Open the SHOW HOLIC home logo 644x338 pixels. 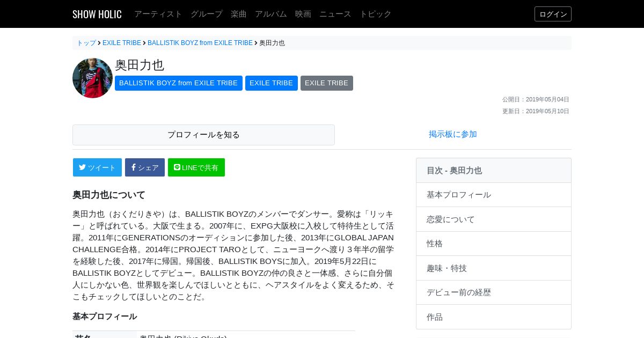click(x=97, y=14)
